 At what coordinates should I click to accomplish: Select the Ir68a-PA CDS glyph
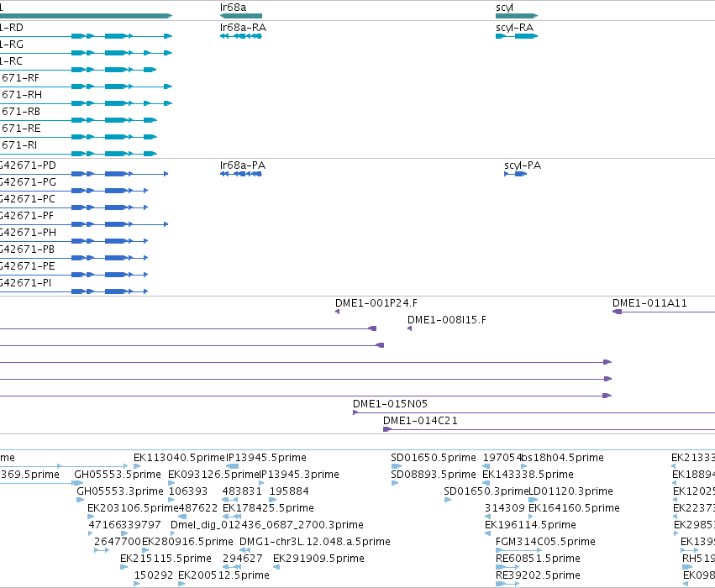(x=241, y=174)
